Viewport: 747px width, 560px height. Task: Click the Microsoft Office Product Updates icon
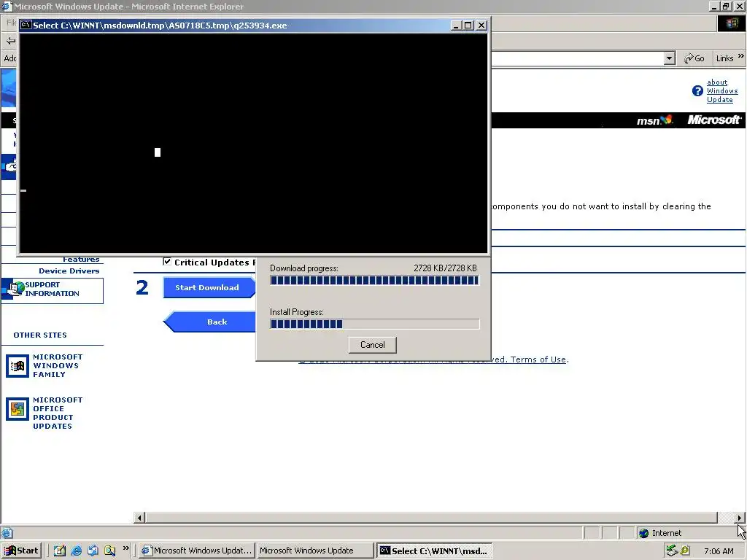click(x=18, y=409)
